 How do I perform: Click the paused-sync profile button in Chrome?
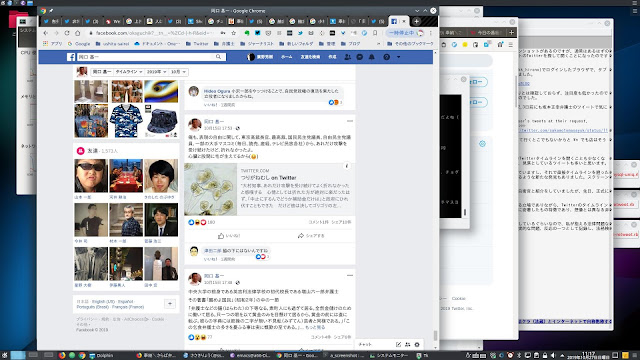406,33
